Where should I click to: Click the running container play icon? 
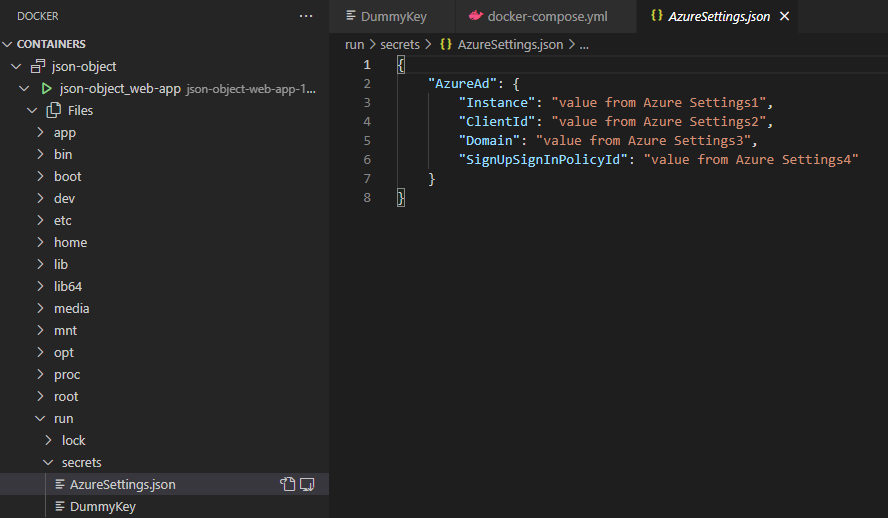[x=46, y=89]
